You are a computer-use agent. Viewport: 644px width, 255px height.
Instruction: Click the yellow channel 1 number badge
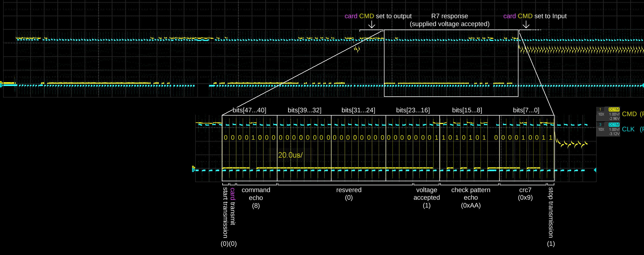(600, 110)
